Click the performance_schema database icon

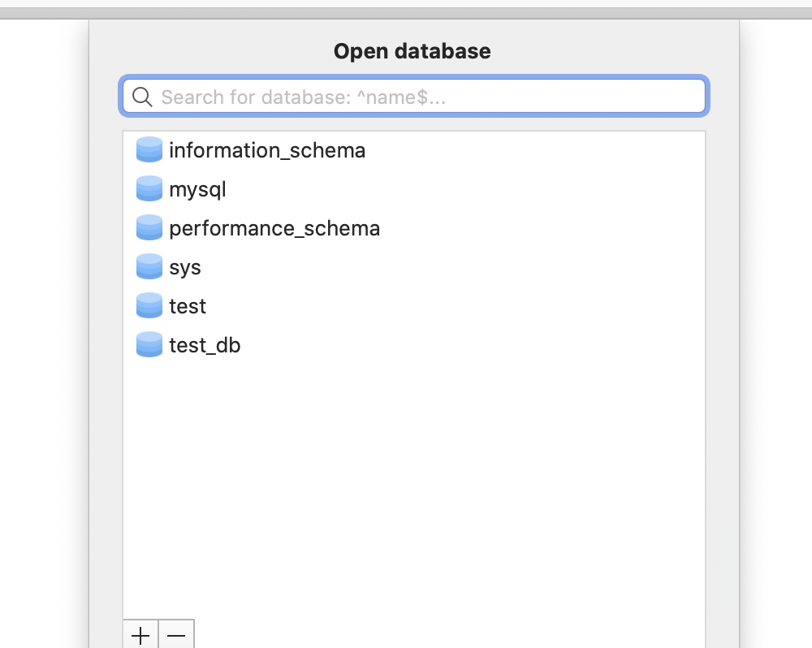(149, 227)
